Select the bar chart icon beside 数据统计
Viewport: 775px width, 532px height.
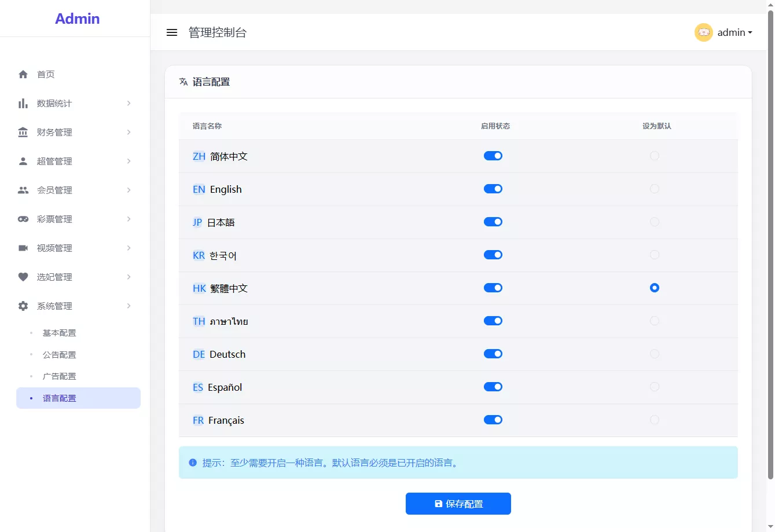tap(23, 103)
